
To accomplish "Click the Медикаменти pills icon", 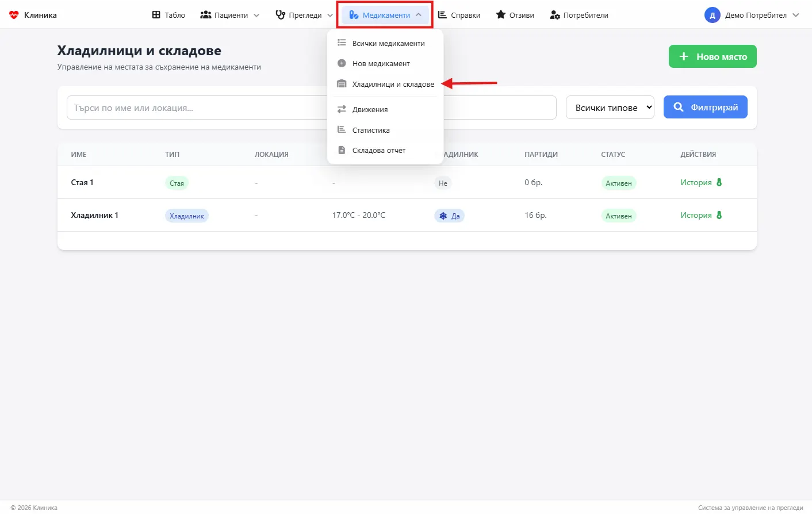I will click(354, 15).
